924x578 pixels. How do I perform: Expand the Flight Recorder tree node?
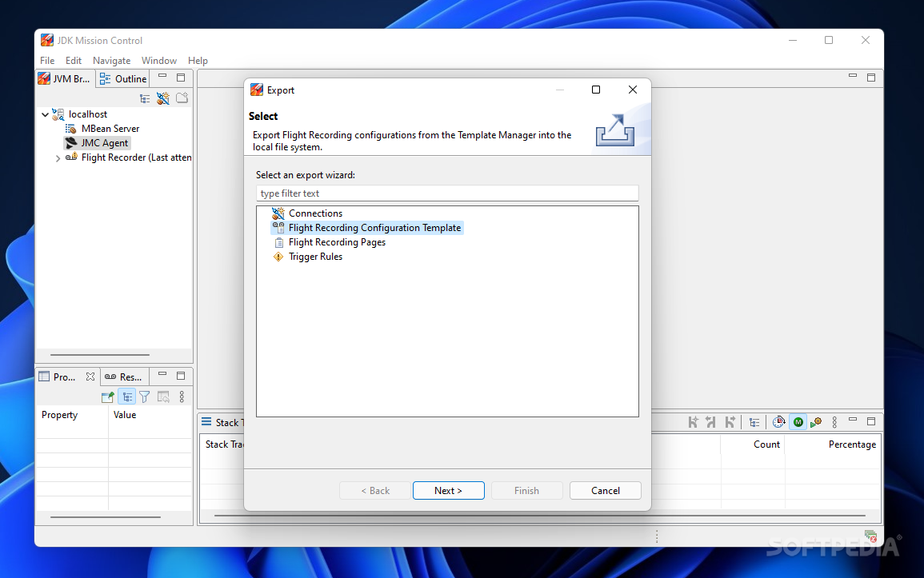coord(58,157)
